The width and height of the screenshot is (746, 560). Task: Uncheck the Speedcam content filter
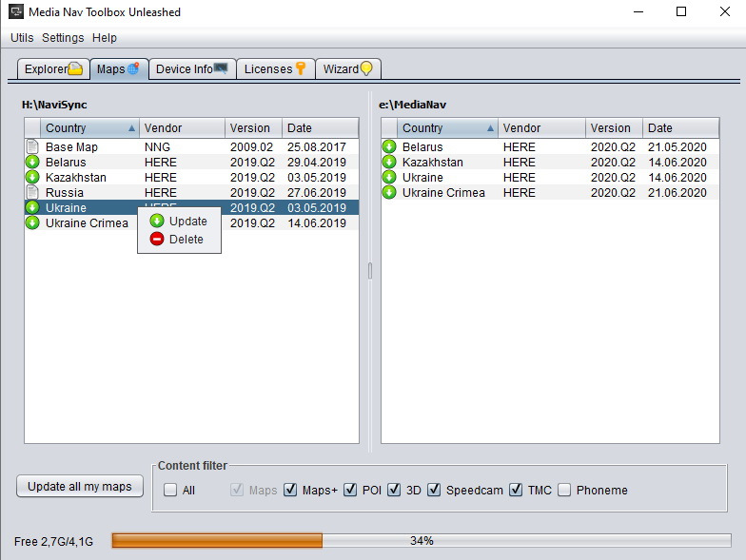click(x=434, y=490)
